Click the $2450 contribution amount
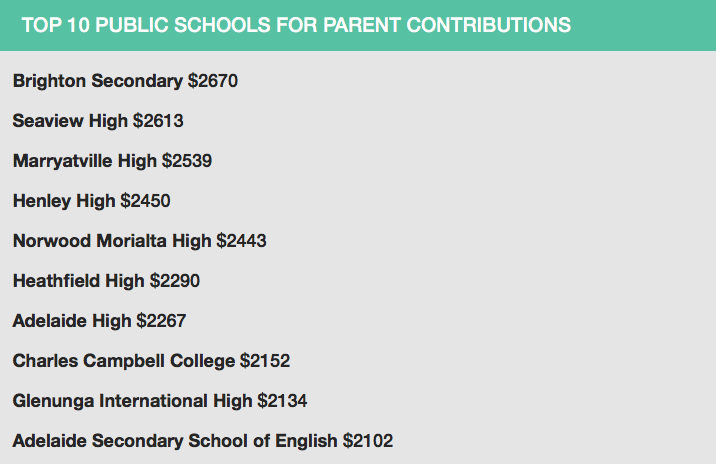 click(x=145, y=201)
